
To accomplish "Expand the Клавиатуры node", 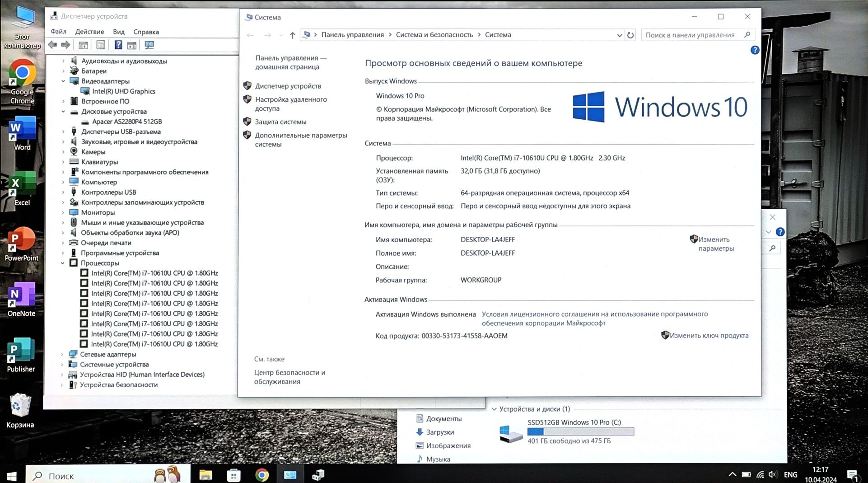I will point(63,162).
